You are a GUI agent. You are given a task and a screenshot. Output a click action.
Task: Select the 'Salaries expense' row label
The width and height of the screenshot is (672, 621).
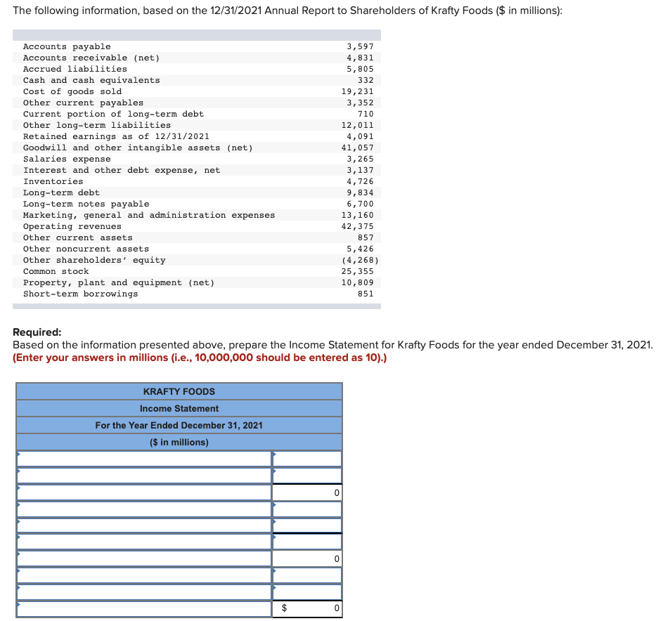[x=67, y=159]
